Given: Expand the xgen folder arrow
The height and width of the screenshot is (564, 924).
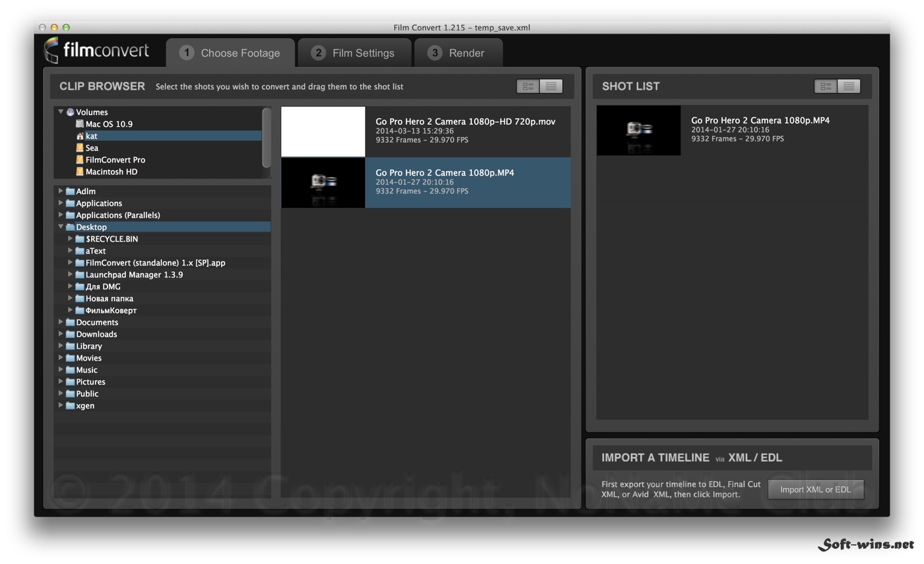Looking at the screenshot, I should [x=61, y=405].
